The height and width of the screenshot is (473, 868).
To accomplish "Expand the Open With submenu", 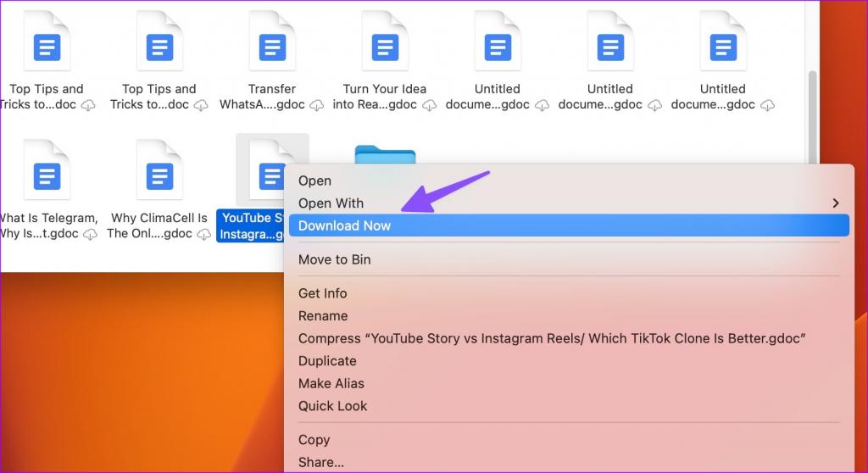I will [x=569, y=203].
